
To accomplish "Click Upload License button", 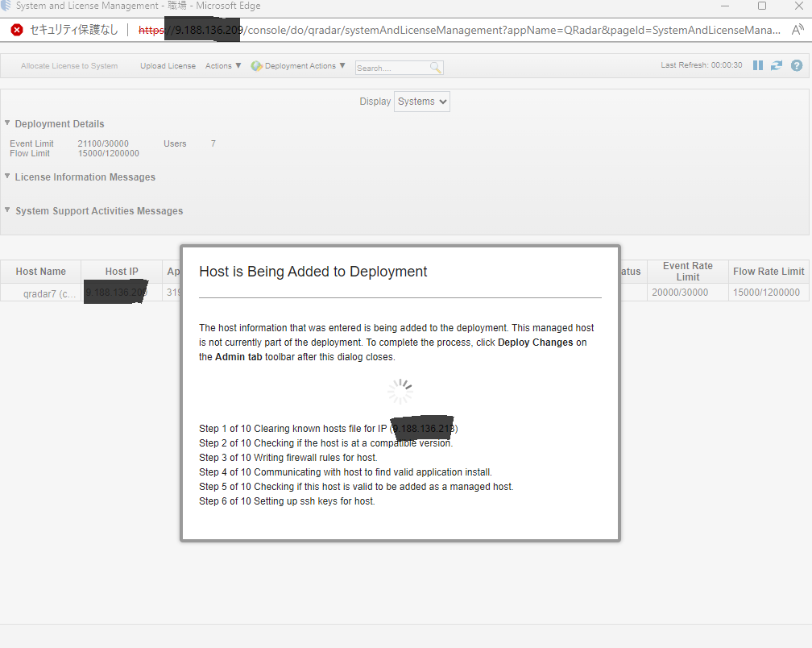I will pyautogui.click(x=168, y=66).
